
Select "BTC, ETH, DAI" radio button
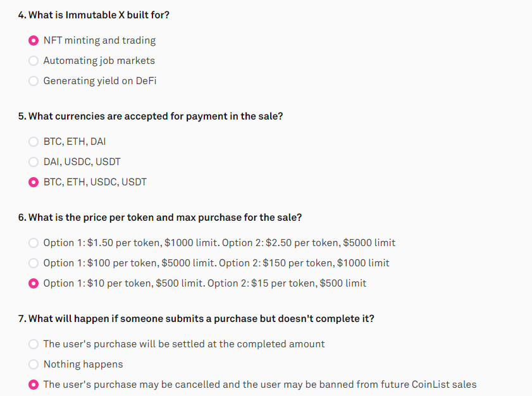click(34, 142)
